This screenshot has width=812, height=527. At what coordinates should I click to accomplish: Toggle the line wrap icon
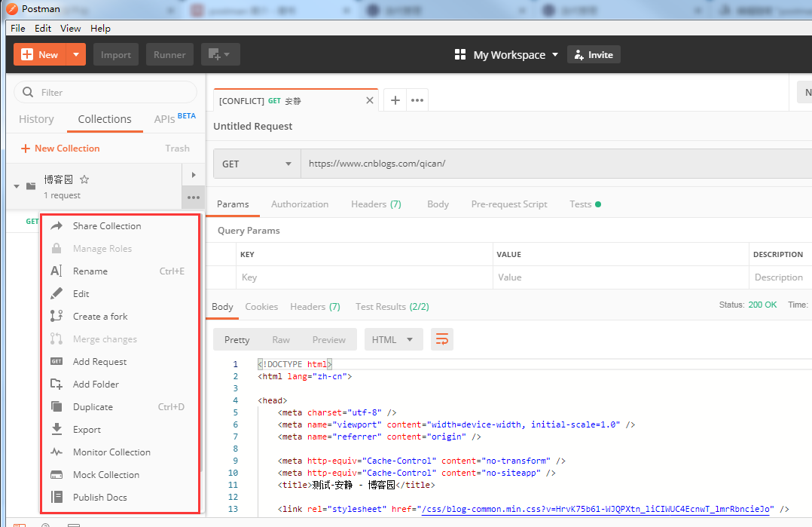coord(442,340)
